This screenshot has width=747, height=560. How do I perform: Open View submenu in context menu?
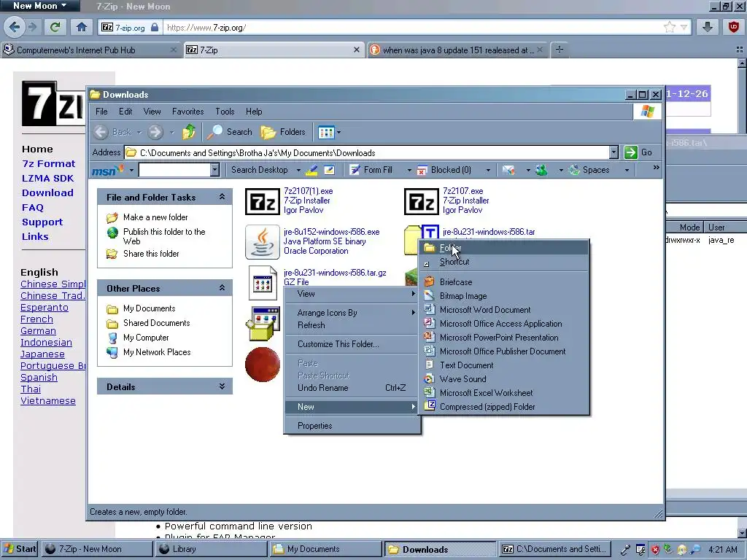tap(352, 294)
